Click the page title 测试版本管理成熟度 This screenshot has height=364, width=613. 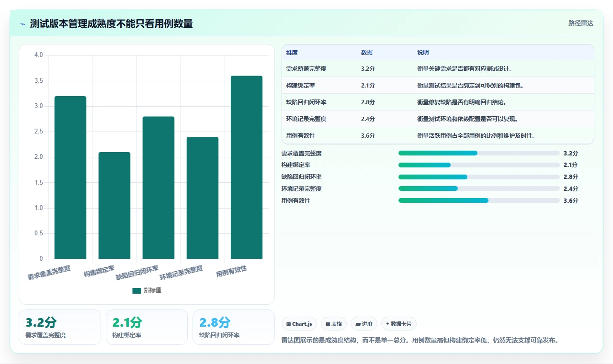(x=111, y=23)
